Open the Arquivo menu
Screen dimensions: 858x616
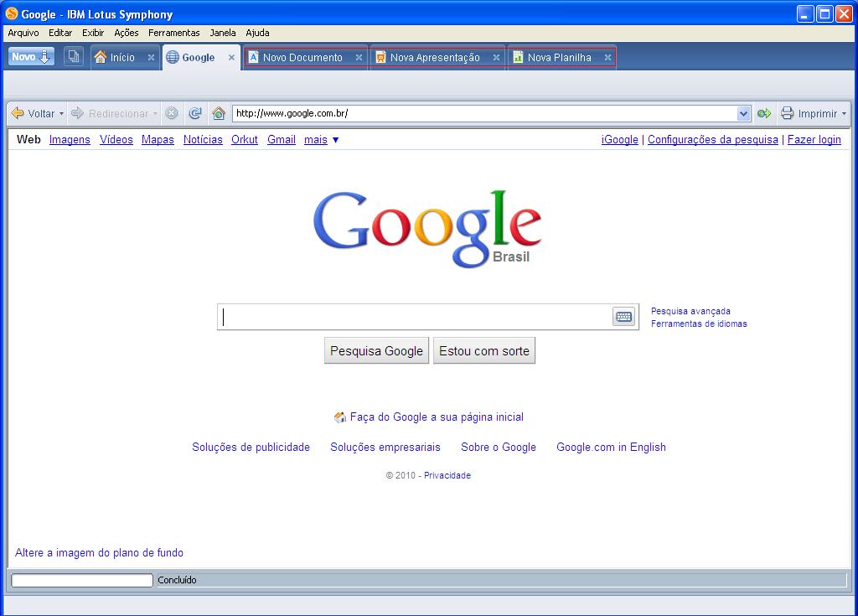click(23, 33)
